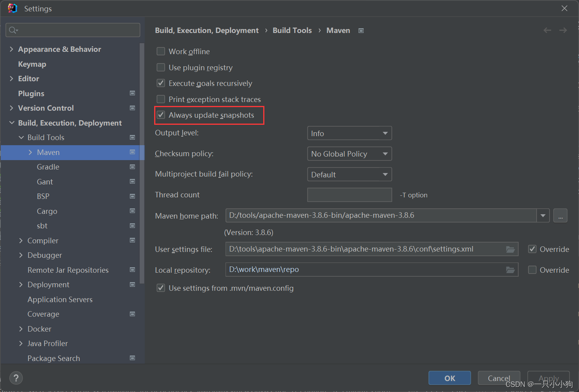This screenshot has width=579, height=392.
Task: Enable Work offline checkbox
Action: (161, 51)
